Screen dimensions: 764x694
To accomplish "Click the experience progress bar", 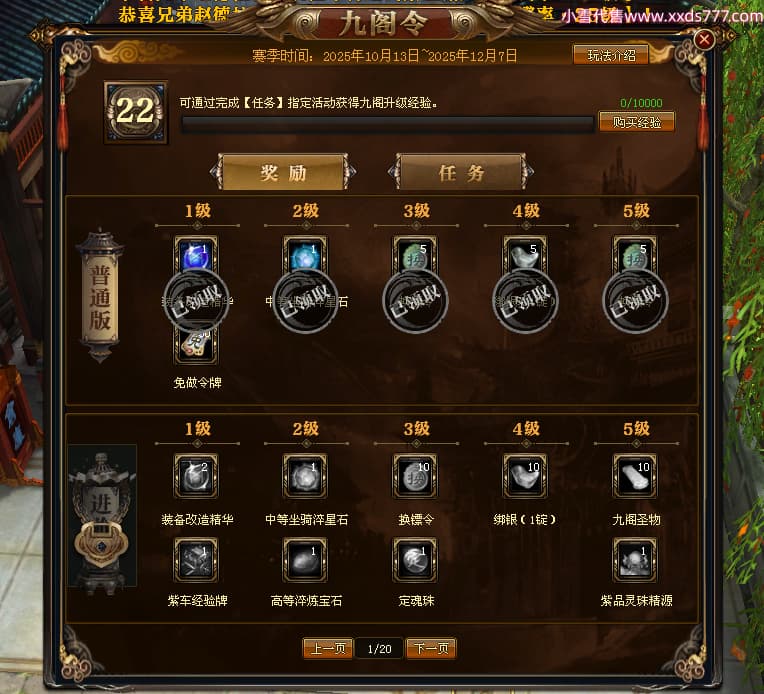I will 388,124.
